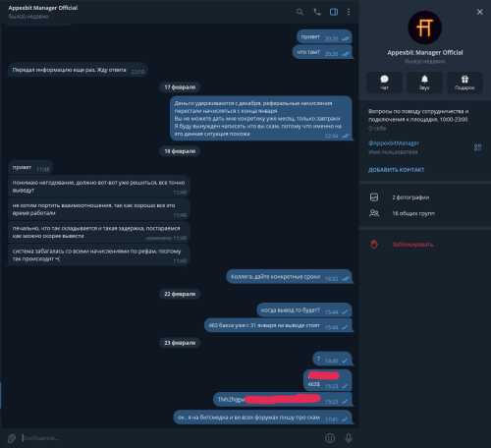This screenshot has height=448, width=491.
Task: Open the emoji picker smiley
Action: [330, 438]
